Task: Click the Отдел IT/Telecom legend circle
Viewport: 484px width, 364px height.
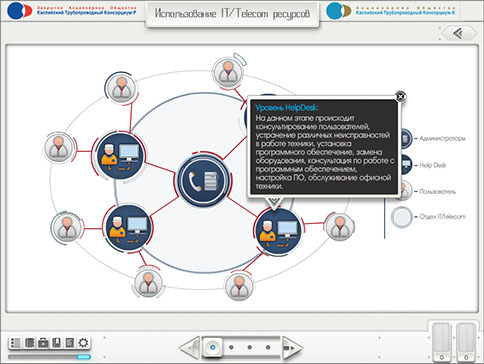Action: (x=402, y=217)
